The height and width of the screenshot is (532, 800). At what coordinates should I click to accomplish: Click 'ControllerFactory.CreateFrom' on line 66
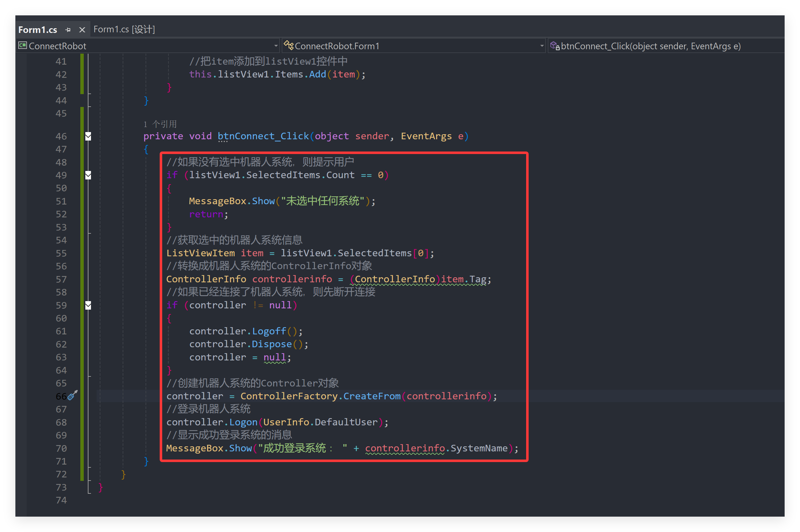click(x=321, y=396)
